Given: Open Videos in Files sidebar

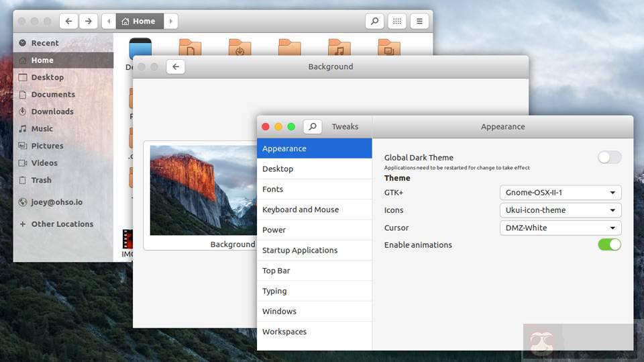Looking at the screenshot, I should click(x=63, y=163).
